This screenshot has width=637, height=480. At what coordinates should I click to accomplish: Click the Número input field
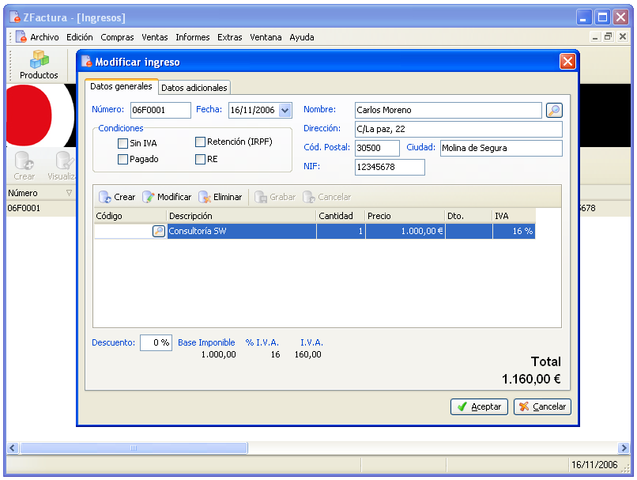pyautogui.click(x=160, y=110)
